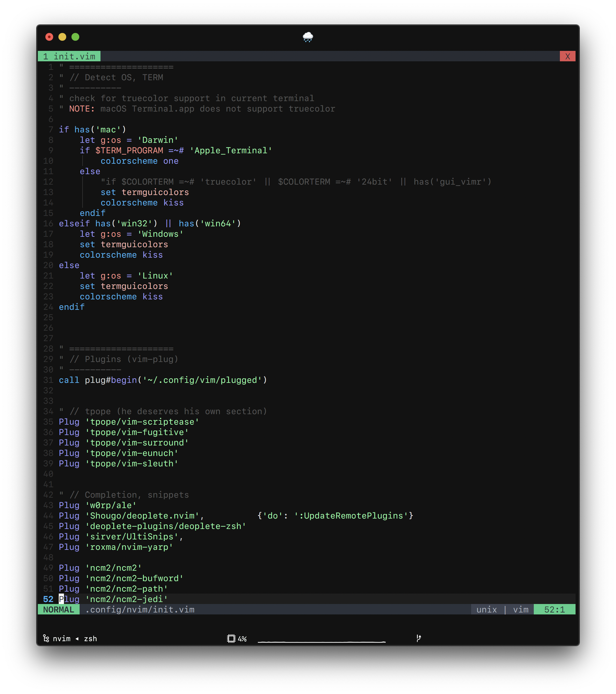Click the NORMAL mode indicator

(x=58, y=610)
